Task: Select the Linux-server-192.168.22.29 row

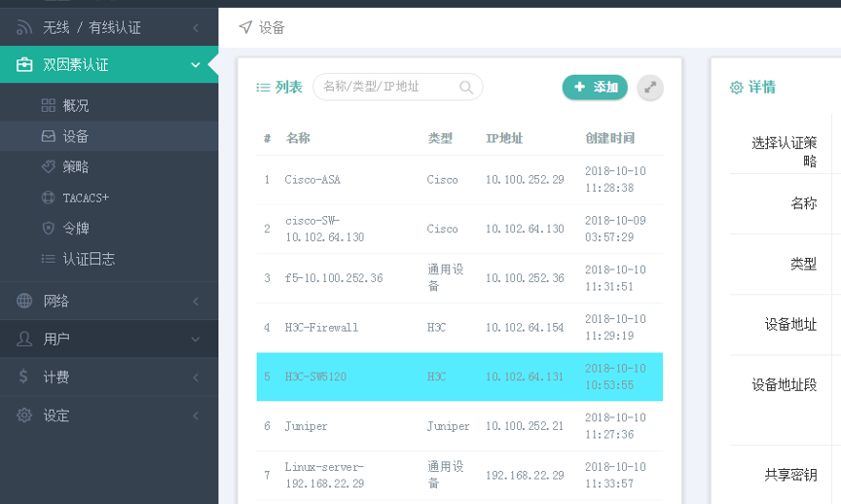Action: coord(459,476)
